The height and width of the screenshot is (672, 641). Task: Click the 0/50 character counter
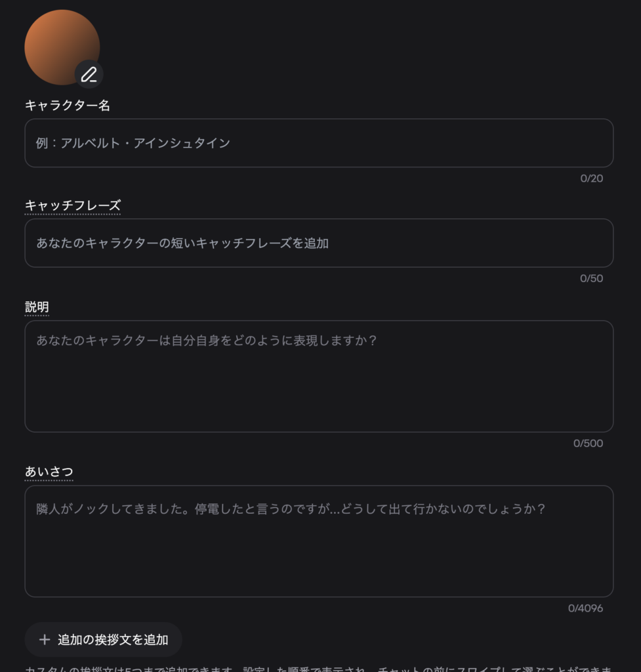pyautogui.click(x=591, y=278)
